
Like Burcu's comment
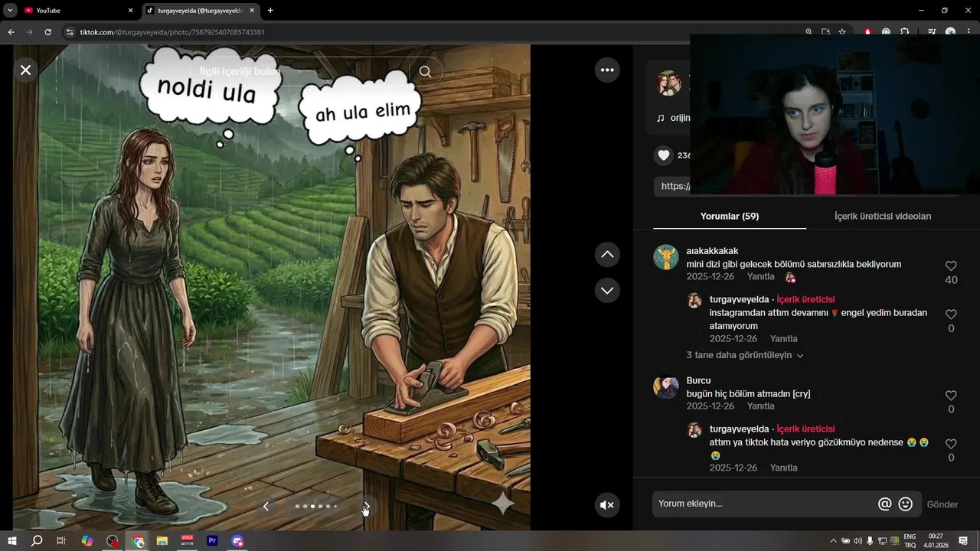(951, 396)
